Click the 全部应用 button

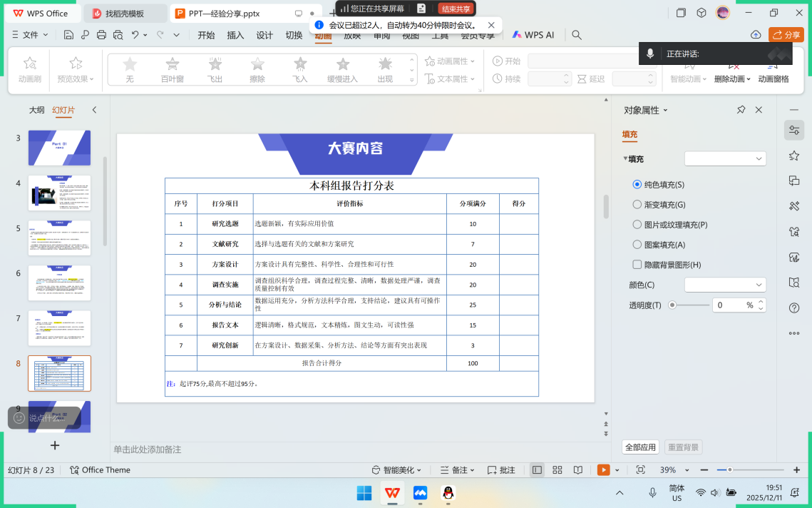639,447
